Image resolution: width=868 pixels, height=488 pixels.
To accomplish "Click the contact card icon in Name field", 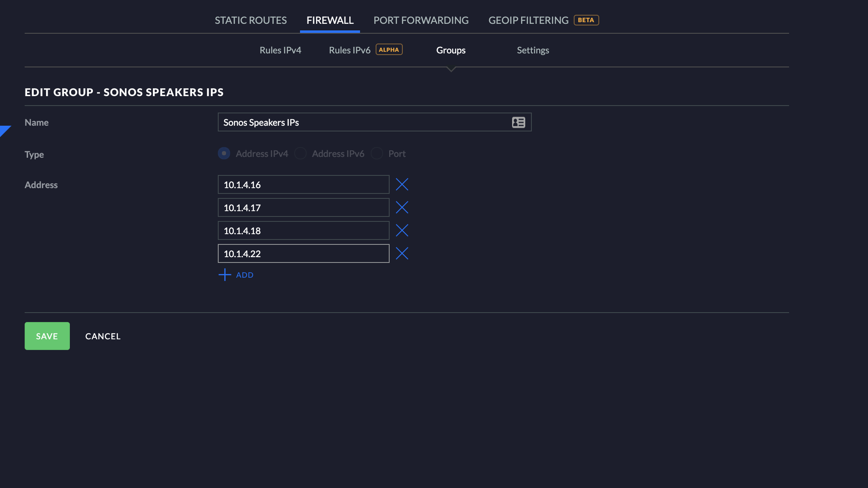I will (518, 122).
